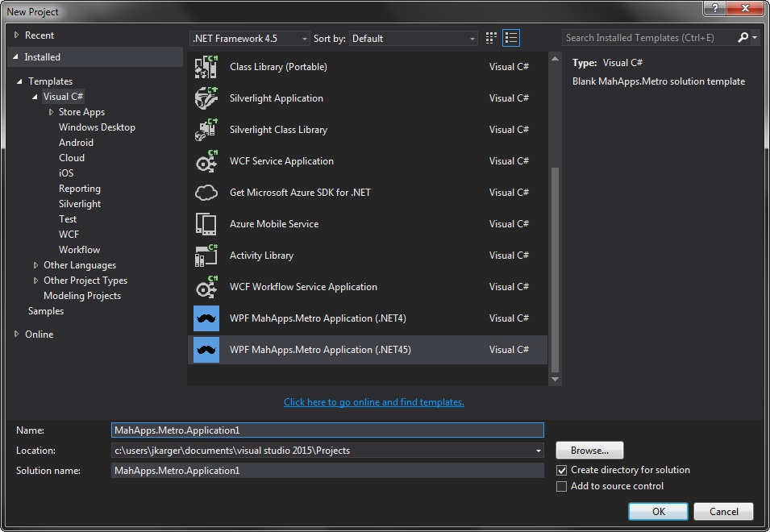Select the WCF category
This screenshot has width=770, height=532.
(x=69, y=234)
